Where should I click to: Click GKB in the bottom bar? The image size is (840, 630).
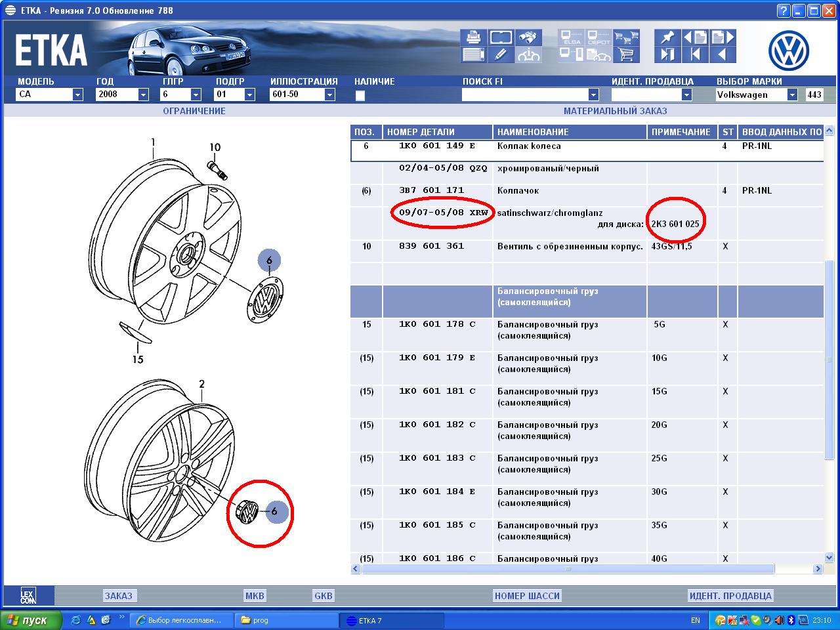click(324, 596)
